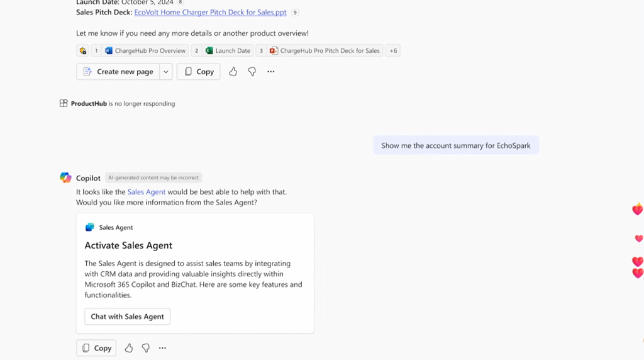
Task: Click the Activate Sales Agent heading
Action: click(128, 245)
